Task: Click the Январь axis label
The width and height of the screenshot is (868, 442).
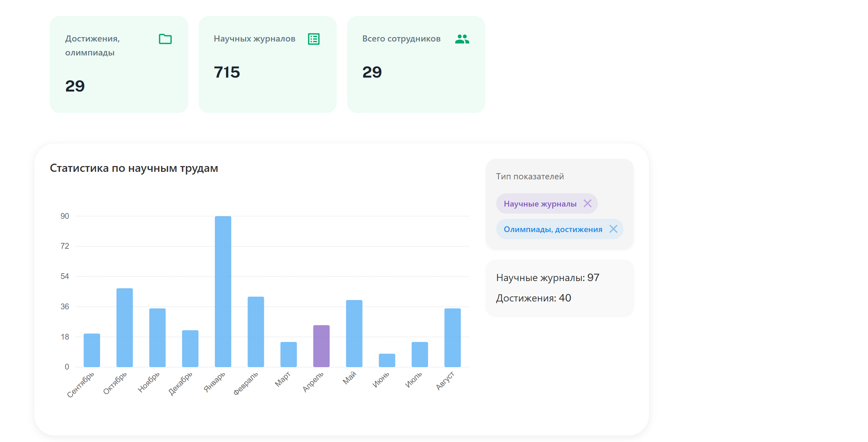Action: (x=214, y=382)
